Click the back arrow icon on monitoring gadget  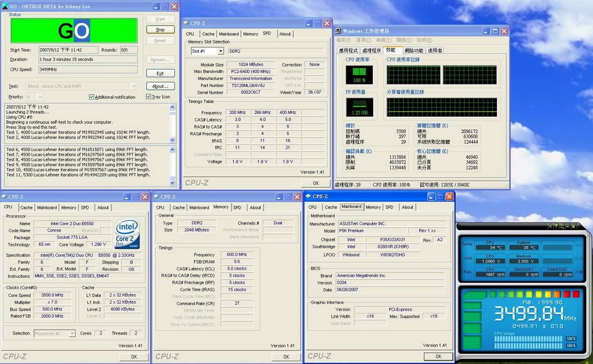(x=550, y=226)
